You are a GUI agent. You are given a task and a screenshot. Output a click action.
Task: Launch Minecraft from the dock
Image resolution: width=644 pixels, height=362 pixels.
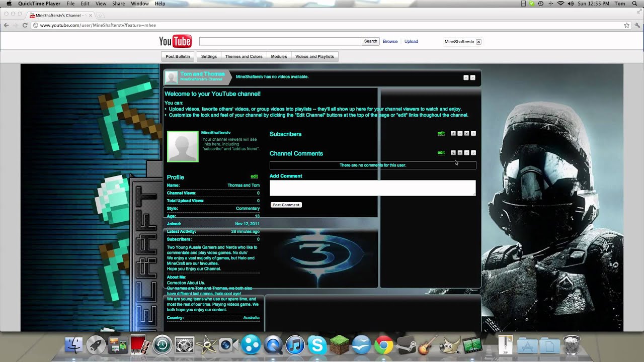pos(339,345)
